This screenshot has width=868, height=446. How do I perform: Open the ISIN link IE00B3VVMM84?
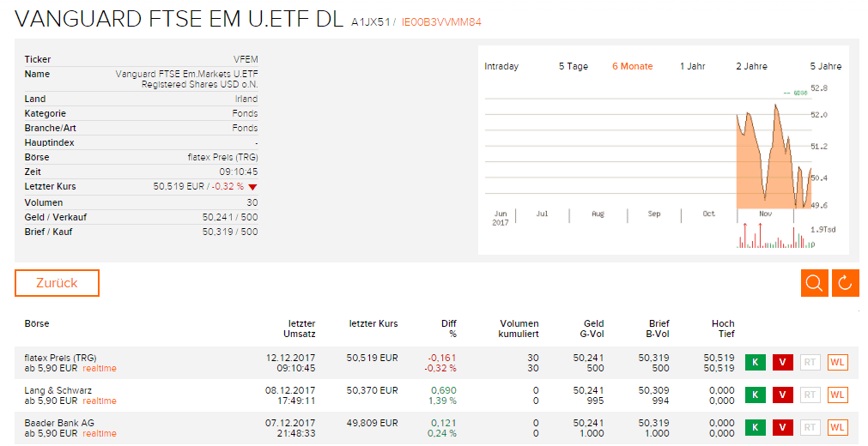pyautogui.click(x=441, y=22)
